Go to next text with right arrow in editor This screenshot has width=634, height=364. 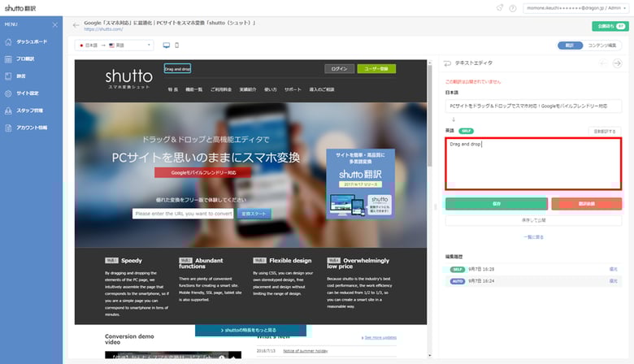pyautogui.click(x=617, y=63)
